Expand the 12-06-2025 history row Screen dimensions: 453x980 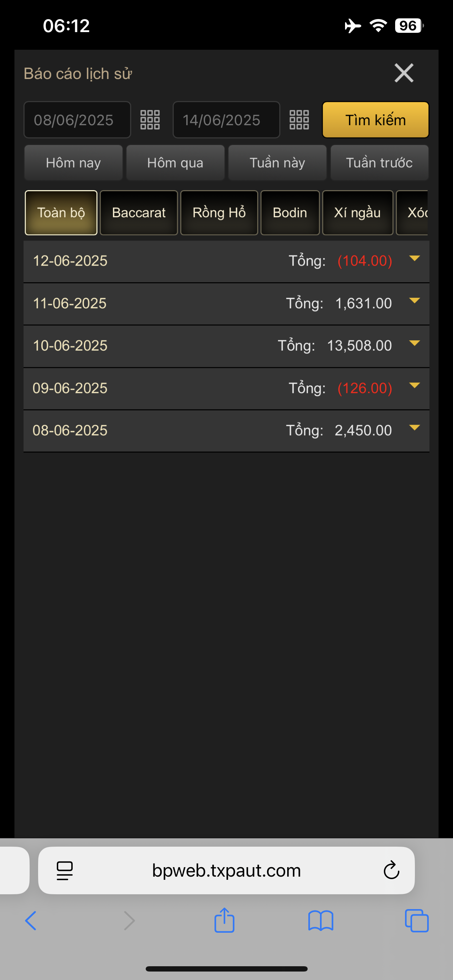[x=414, y=259]
